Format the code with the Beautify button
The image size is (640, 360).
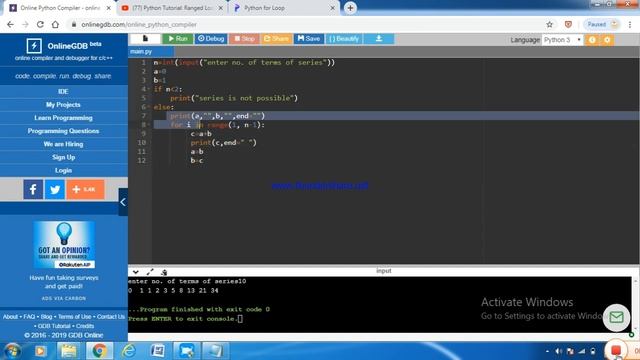coord(344,39)
